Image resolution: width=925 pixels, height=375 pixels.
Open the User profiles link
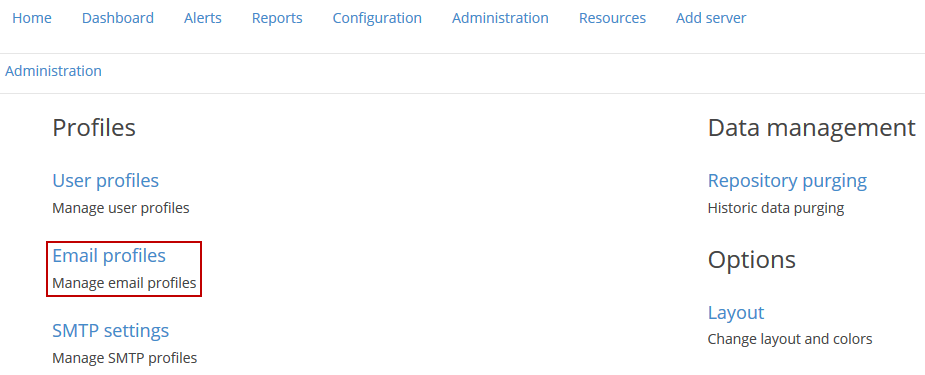pos(106,180)
